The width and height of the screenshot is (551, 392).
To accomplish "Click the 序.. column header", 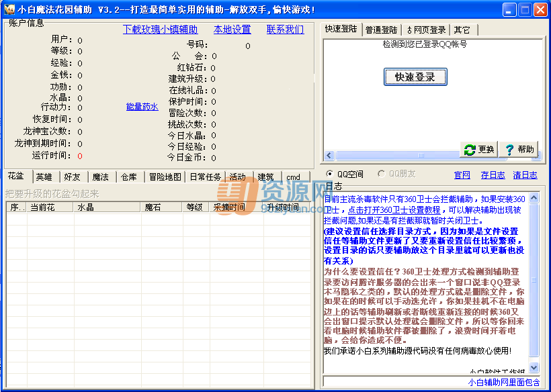I will [x=17, y=207].
